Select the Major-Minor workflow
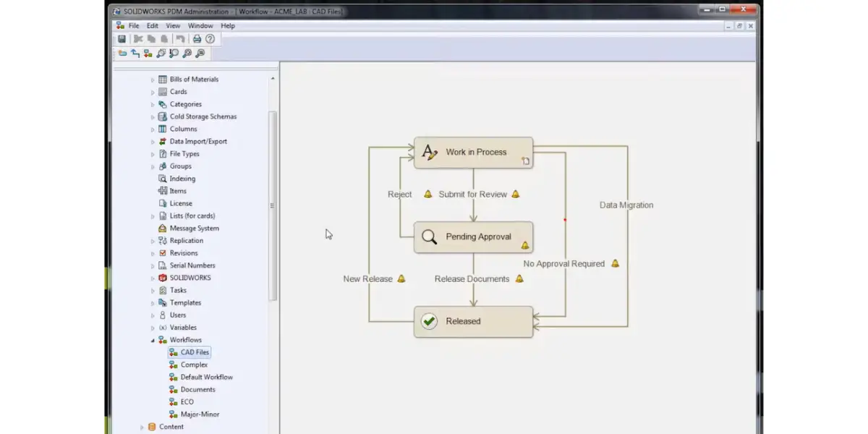Viewport: 868px width, 434px height. 200,414
